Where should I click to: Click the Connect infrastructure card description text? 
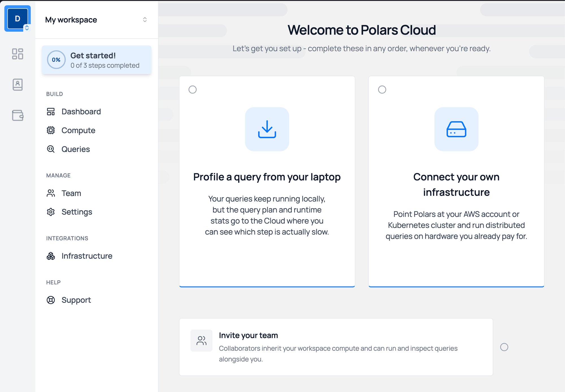pyautogui.click(x=457, y=225)
